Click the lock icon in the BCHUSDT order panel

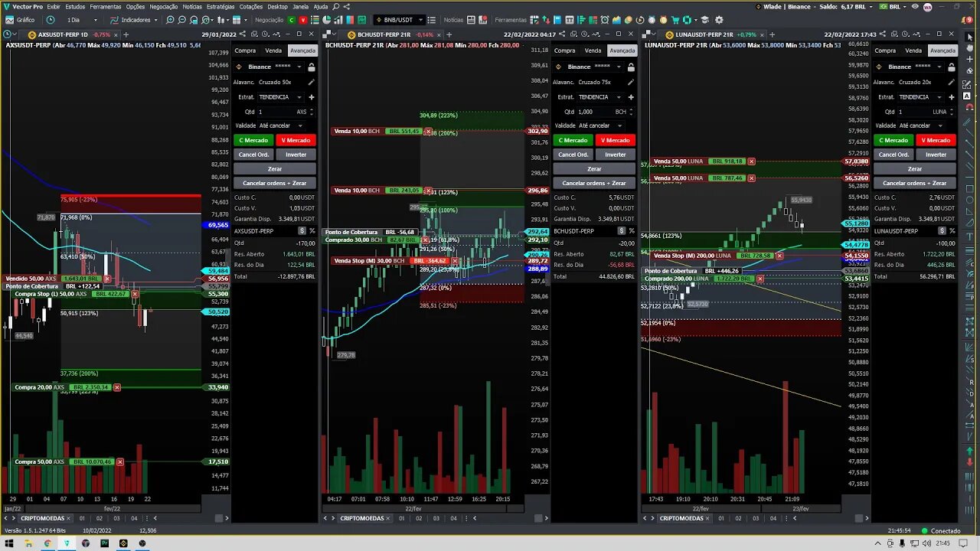631,67
